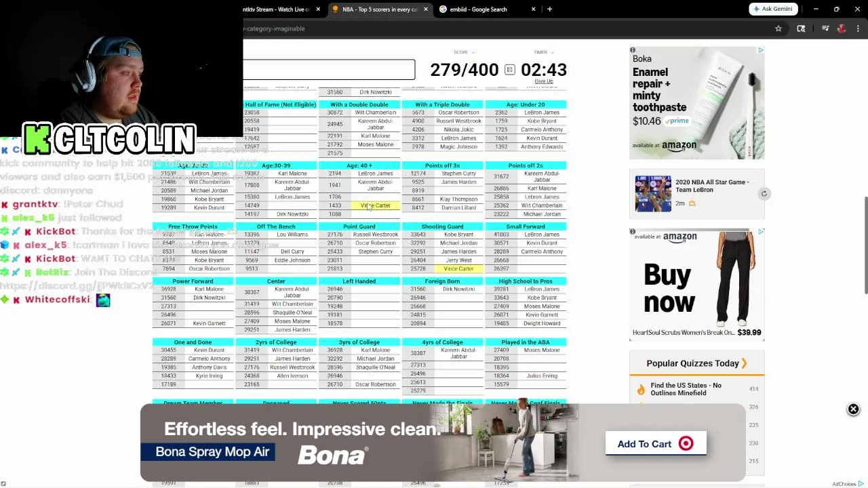This screenshot has width=868, height=488.
Task: Click the Anthony Edwards cell
Action: (x=542, y=146)
